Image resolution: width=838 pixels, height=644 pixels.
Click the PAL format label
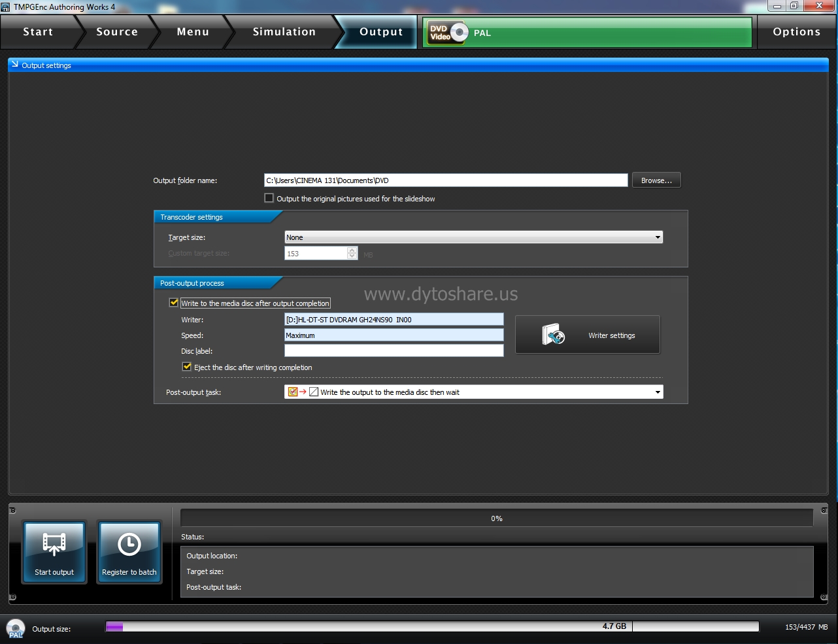(482, 33)
